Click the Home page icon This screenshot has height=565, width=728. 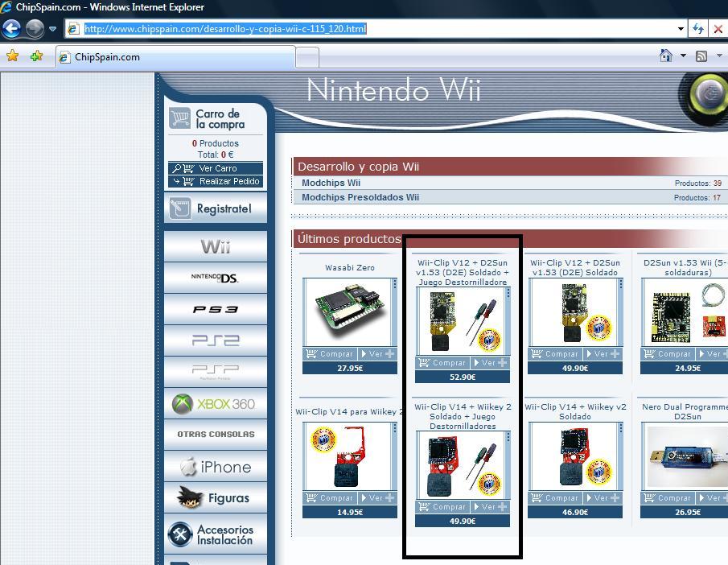(666, 56)
